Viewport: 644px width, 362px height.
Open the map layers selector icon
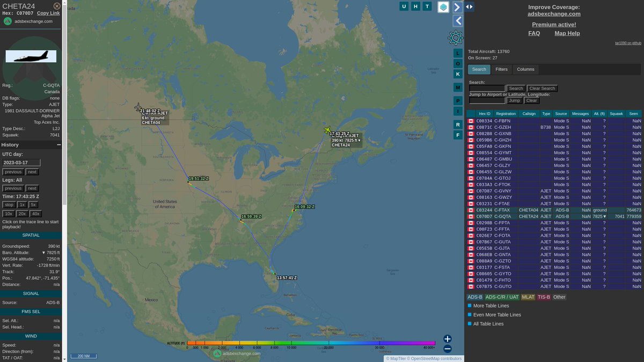click(x=443, y=7)
